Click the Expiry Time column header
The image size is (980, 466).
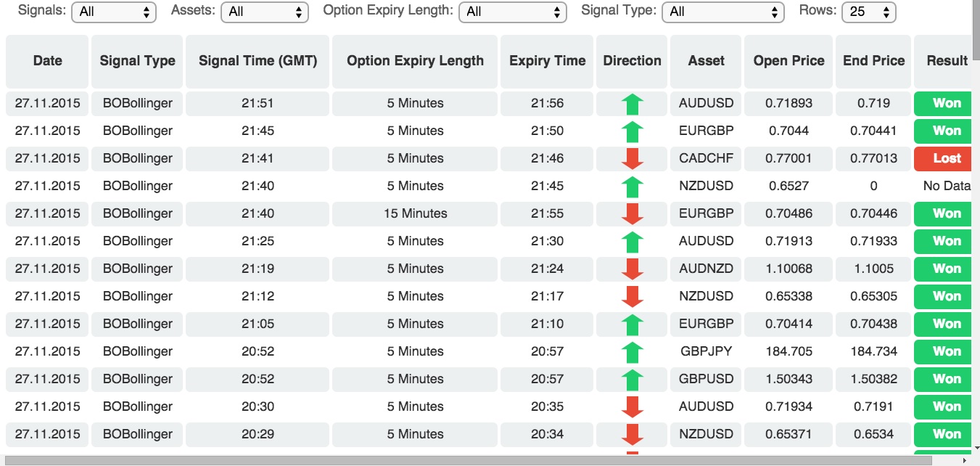pos(547,61)
